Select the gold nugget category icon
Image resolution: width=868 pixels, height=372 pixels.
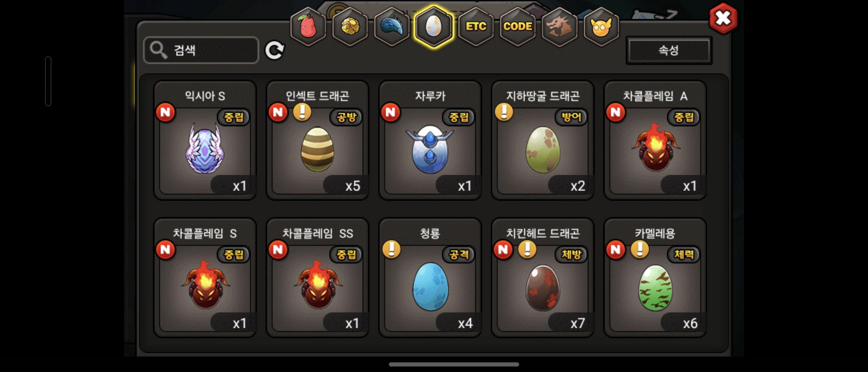tap(350, 27)
